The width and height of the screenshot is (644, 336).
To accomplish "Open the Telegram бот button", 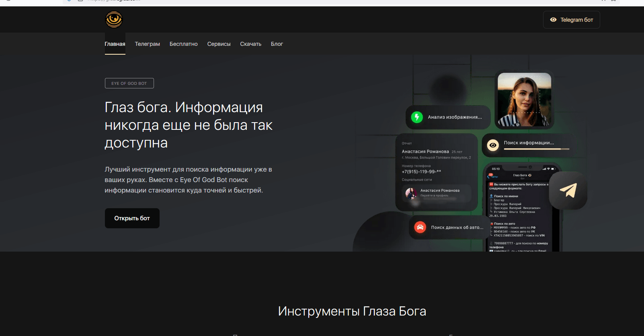I will [x=571, y=20].
